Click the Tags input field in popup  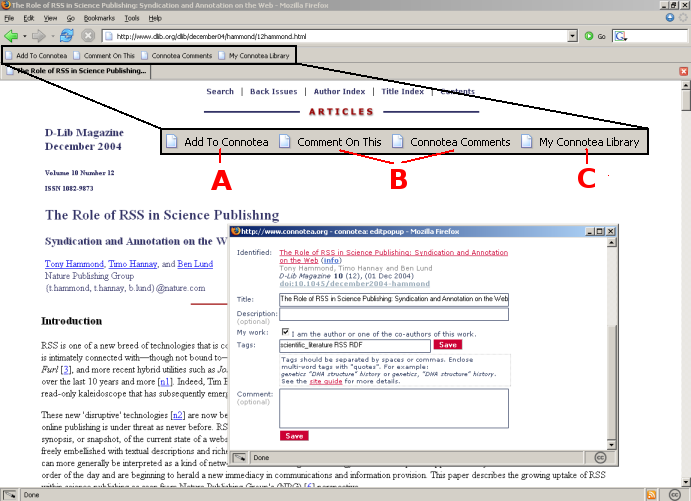pyautogui.click(x=354, y=345)
